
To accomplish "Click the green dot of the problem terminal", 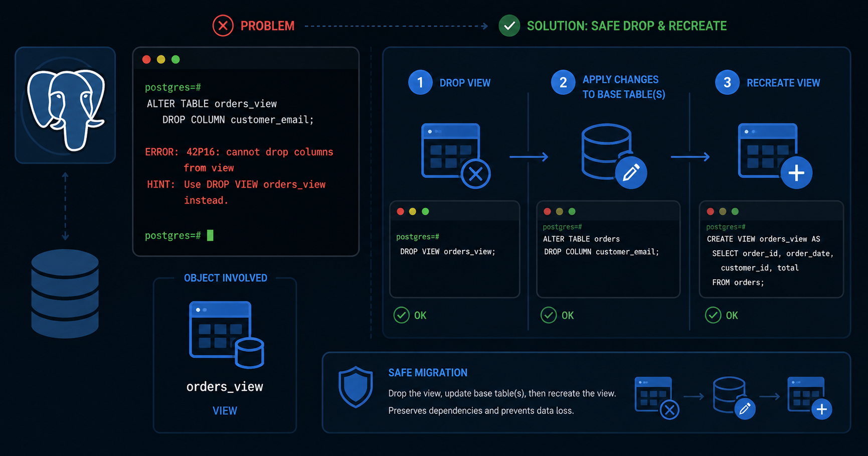I will point(176,60).
